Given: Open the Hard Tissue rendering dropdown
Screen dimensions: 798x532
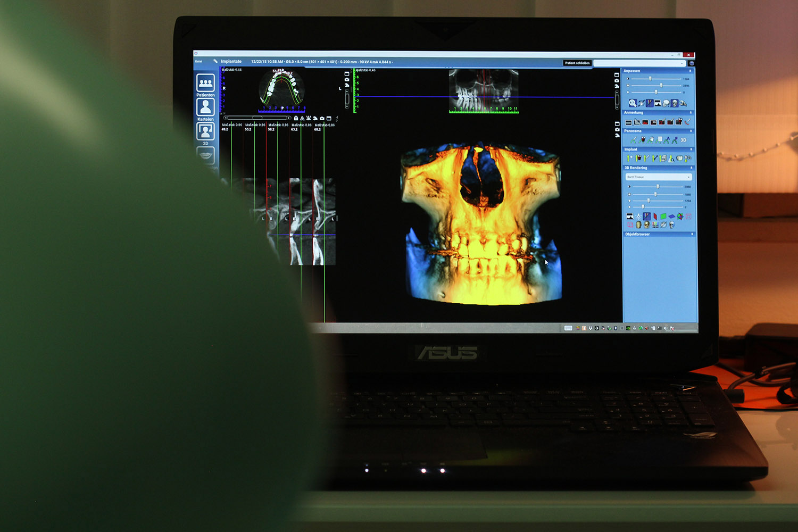Looking at the screenshot, I should 659,177.
